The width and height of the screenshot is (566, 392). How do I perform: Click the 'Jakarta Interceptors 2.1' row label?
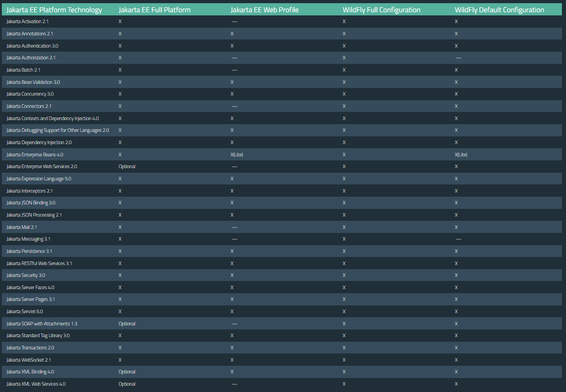tap(29, 191)
